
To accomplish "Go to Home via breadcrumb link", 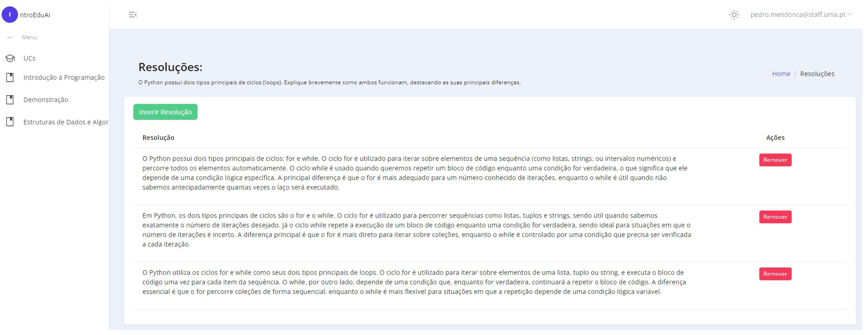I will coord(781,74).
